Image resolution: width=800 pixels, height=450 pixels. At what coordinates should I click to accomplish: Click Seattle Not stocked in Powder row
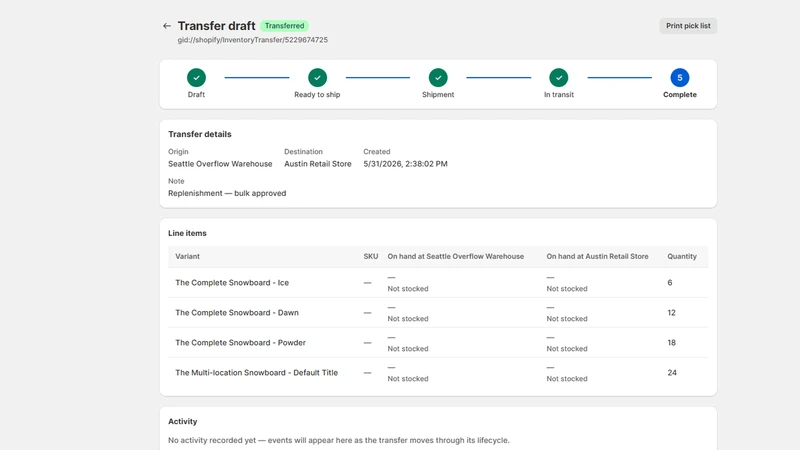[408, 349]
